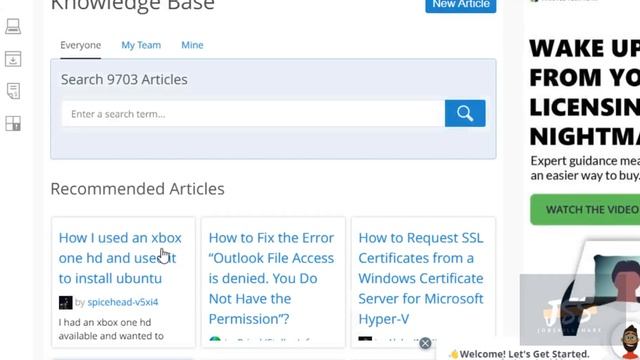
Task: Click the magnifier search button
Action: pyautogui.click(x=465, y=113)
